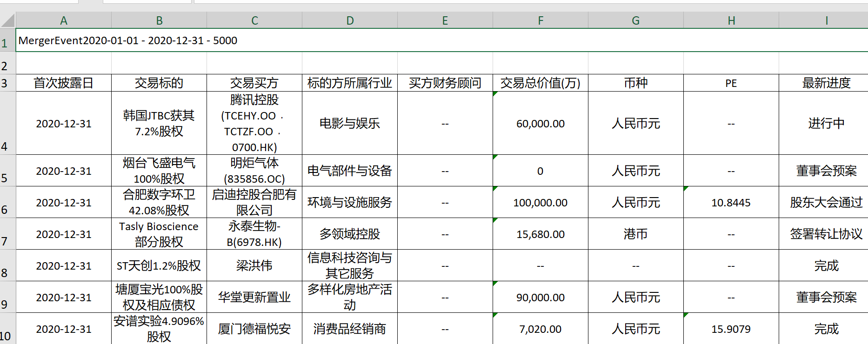Select the 烟台飞盛电气100%股权 cell

159,171
